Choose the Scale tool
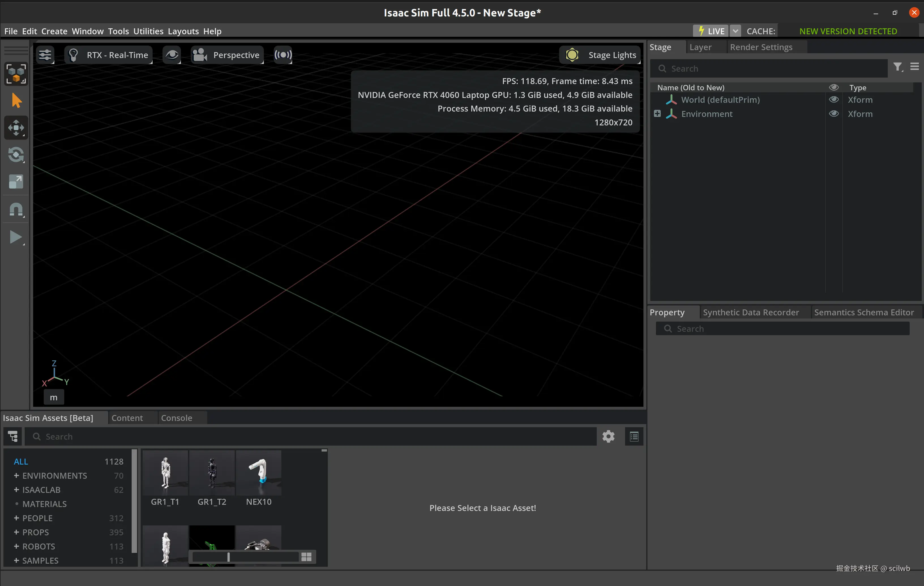924x586 pixels. click(x=16, y=181)
